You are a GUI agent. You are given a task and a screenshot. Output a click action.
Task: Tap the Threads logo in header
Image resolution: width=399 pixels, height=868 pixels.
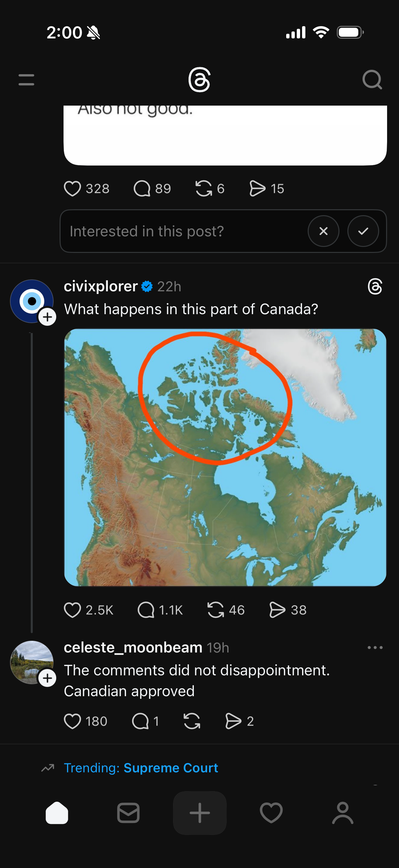(x=199, y=80)
